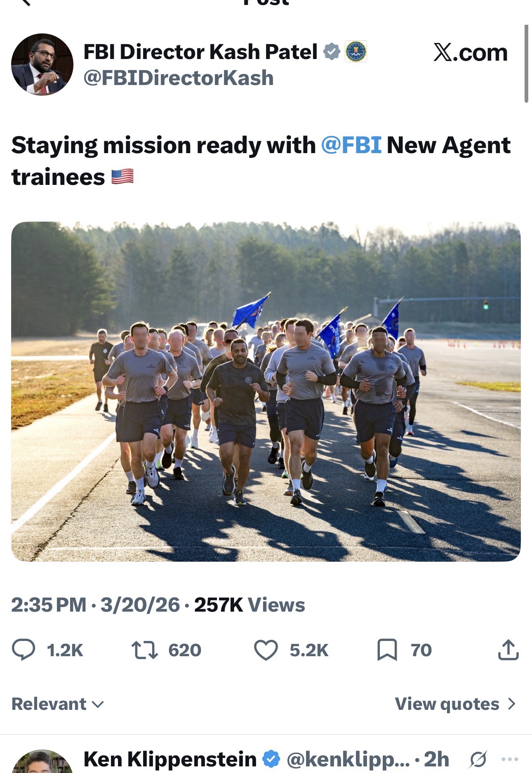Tap the back arrow at the top left
532x773 pixels.
pyautogui.click(x=25, y=2)
